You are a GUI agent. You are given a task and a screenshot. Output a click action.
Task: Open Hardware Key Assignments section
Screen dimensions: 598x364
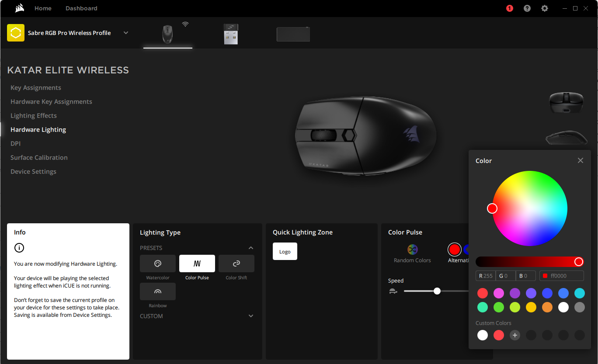pos(51,102)
